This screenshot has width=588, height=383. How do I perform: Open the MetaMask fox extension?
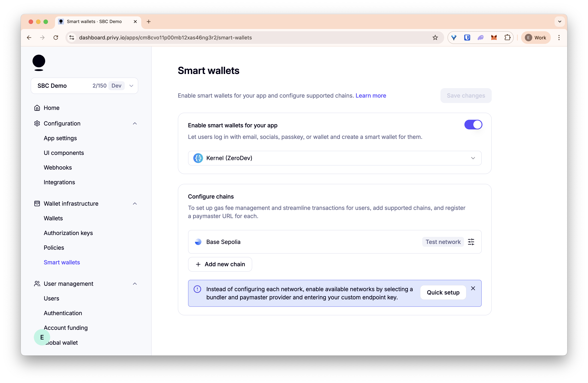point(494,38)
